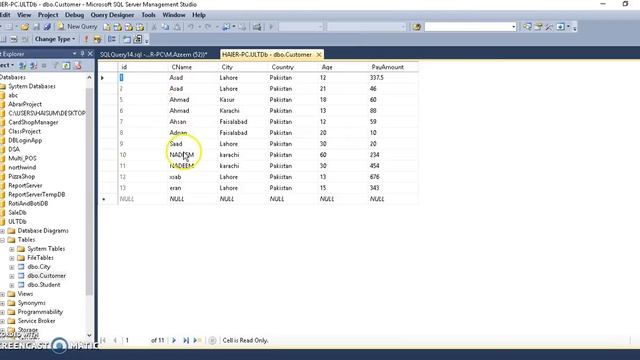Switch to SQLQuery14.sql tab
Screen dimensions: 640x360
153,55
